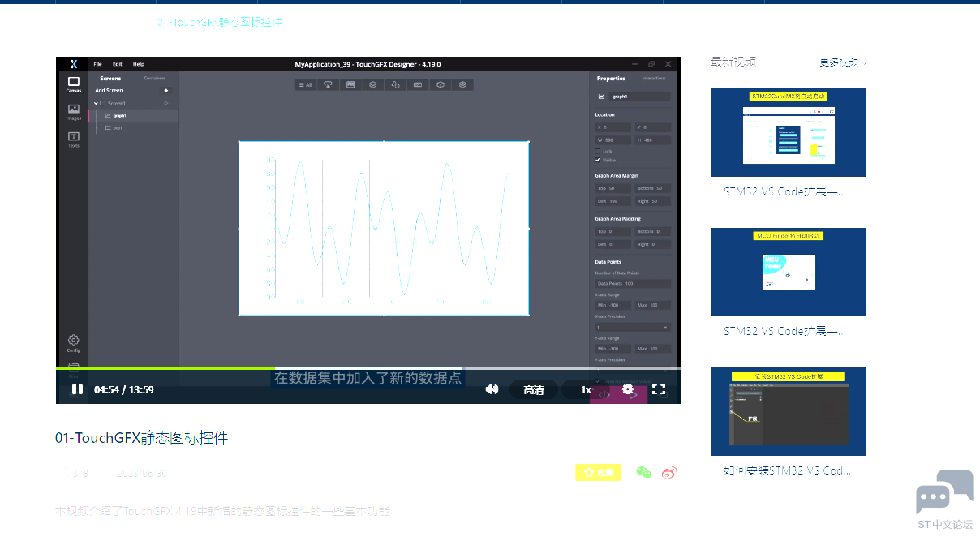Open the Canvas view in sidebar
This screenshot has height=537, width=980.
[73, 85]
